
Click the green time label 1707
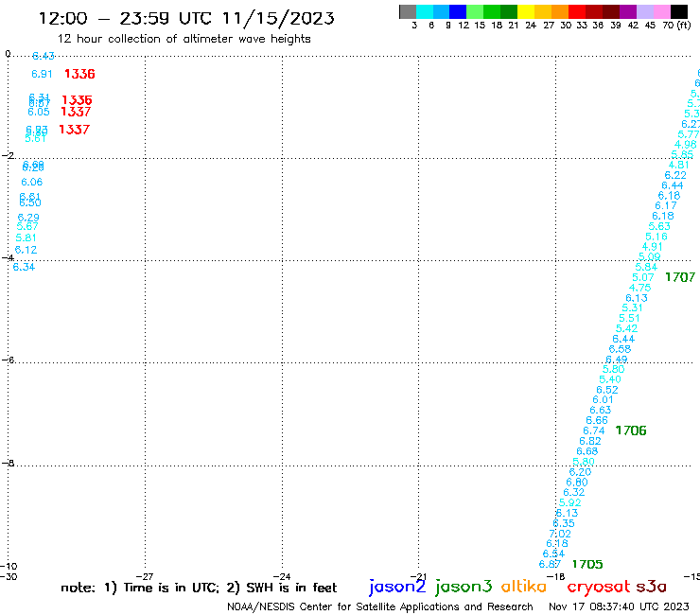(x=680, y=277)
